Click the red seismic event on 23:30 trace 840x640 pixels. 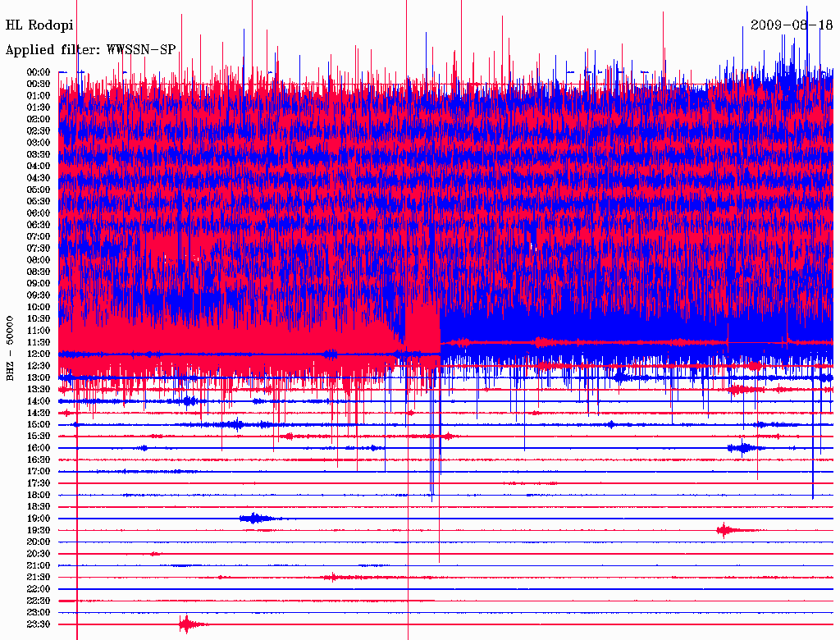189,624
